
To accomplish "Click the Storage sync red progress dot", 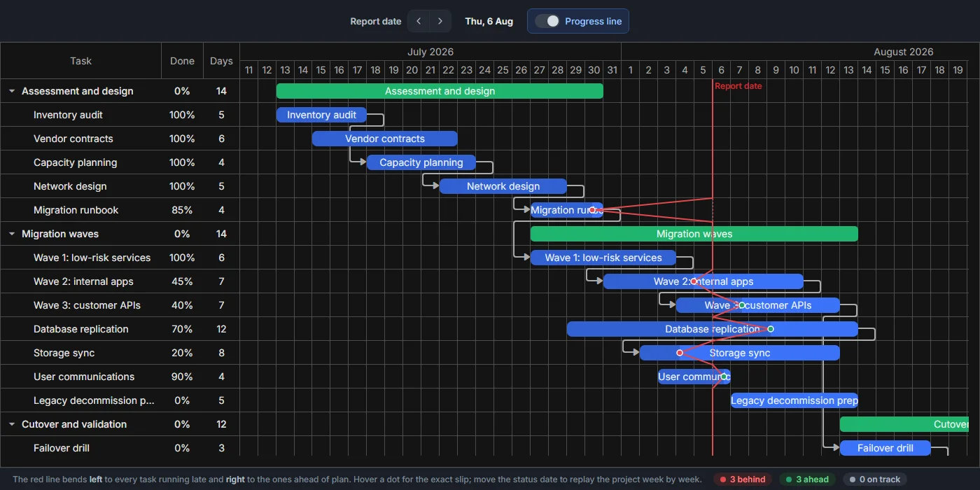I will 680,353.
